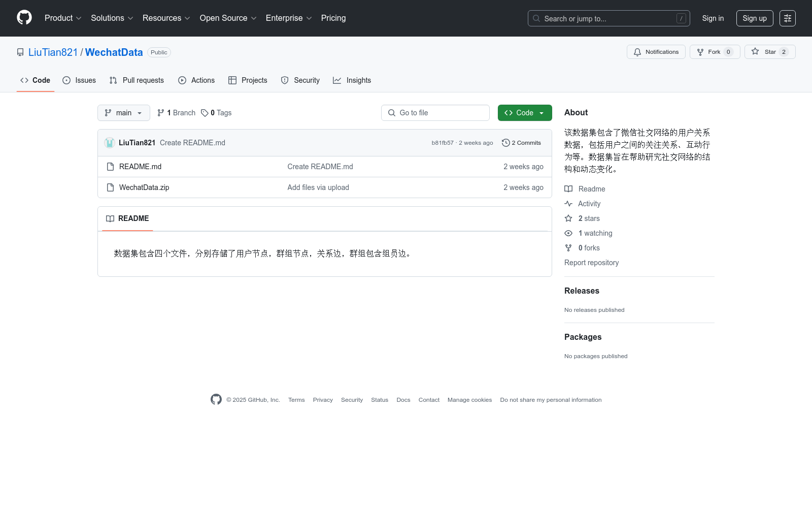Image resolution: width=812 pixels, height=508 pixels.
Task: Switch to the Code tab
Action: point(36,80)
